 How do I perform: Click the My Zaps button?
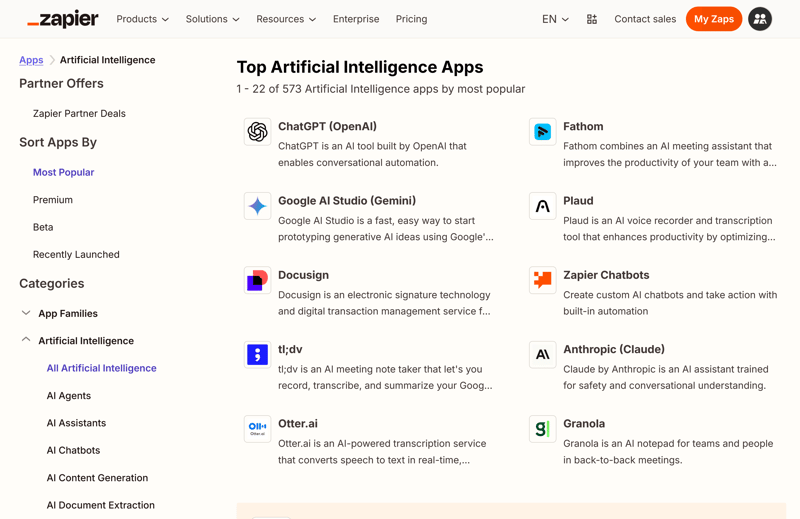(x=713, y=19)
